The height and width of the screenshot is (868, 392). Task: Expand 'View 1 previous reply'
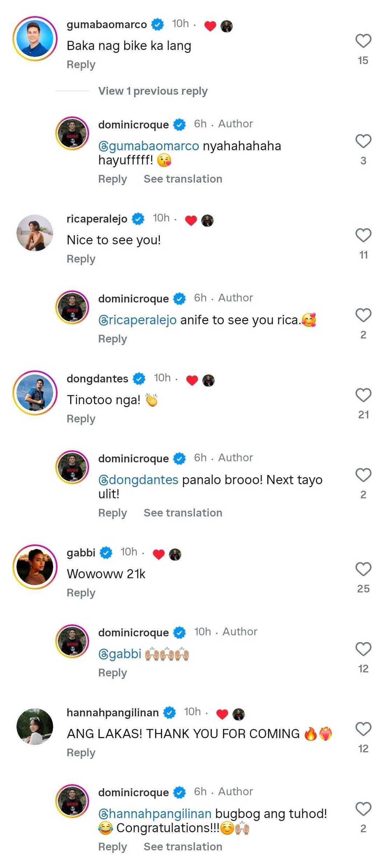point(153,91)
